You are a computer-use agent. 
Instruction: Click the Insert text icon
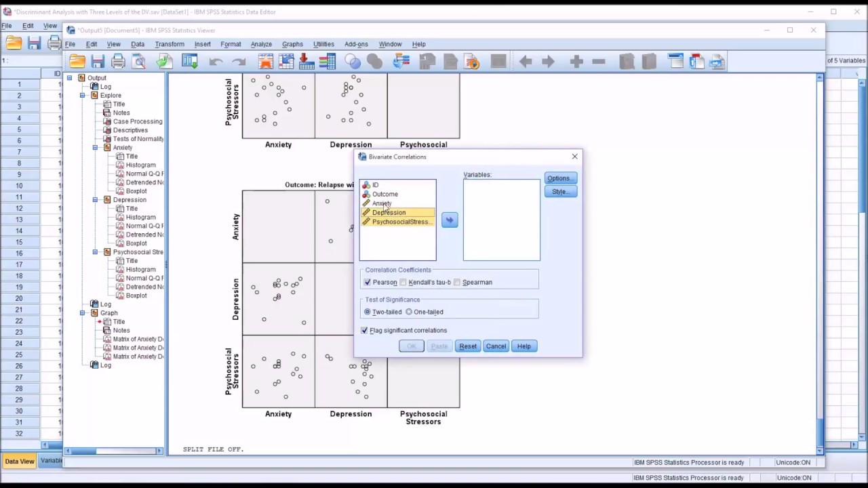point(717,62)
